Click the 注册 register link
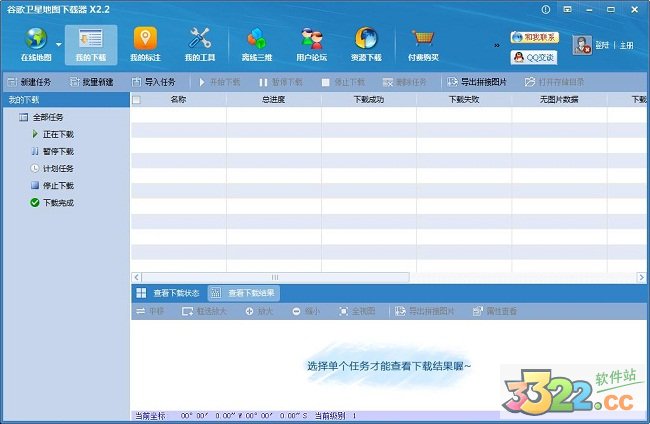Viewport: 650px width, 424px height. click(x=626, y=45)
